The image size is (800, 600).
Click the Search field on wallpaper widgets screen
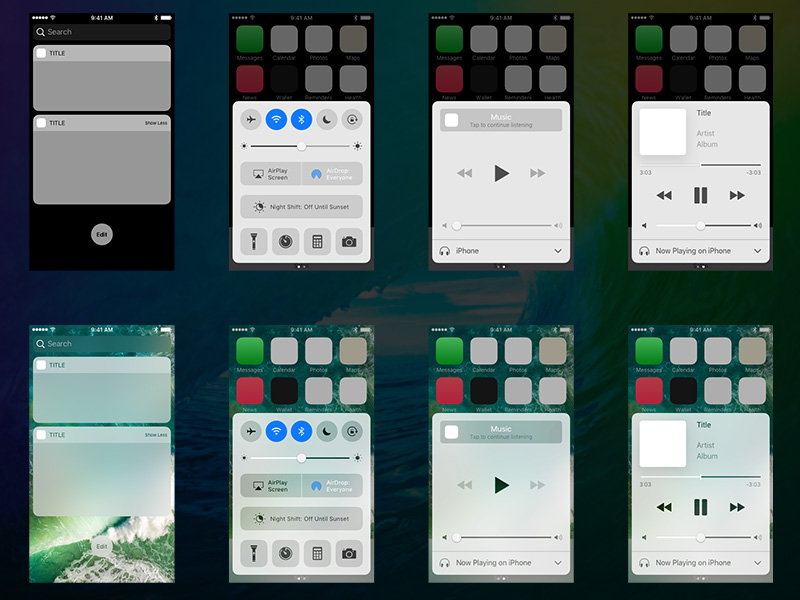pyautogui.click(x=102, y=344)
